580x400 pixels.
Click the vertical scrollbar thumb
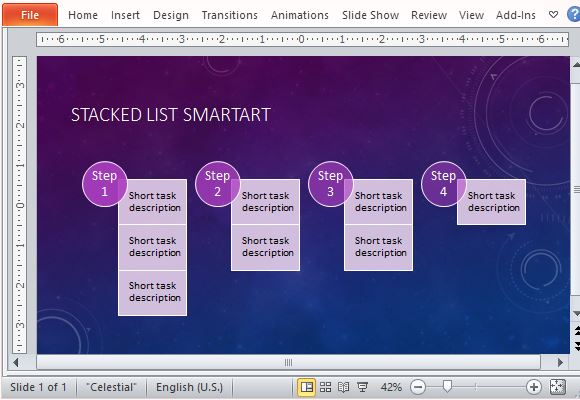point(576,189)
